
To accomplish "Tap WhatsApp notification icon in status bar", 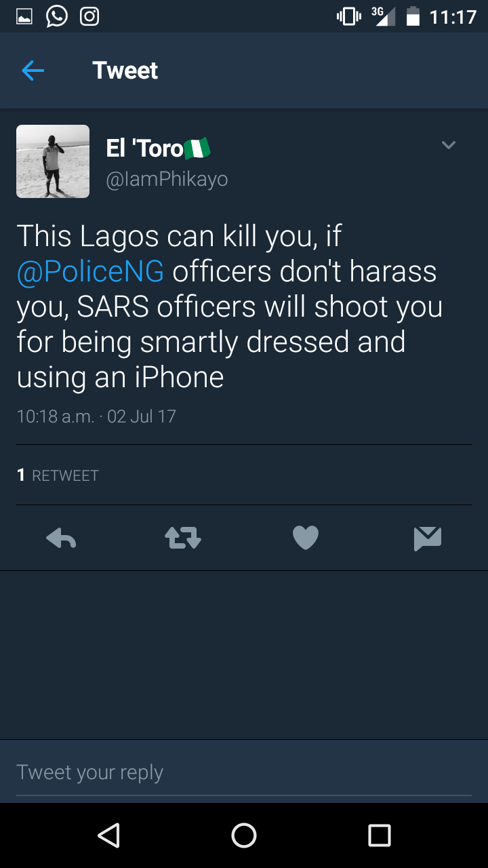I will pyautogui.click(x=57, y=16).
